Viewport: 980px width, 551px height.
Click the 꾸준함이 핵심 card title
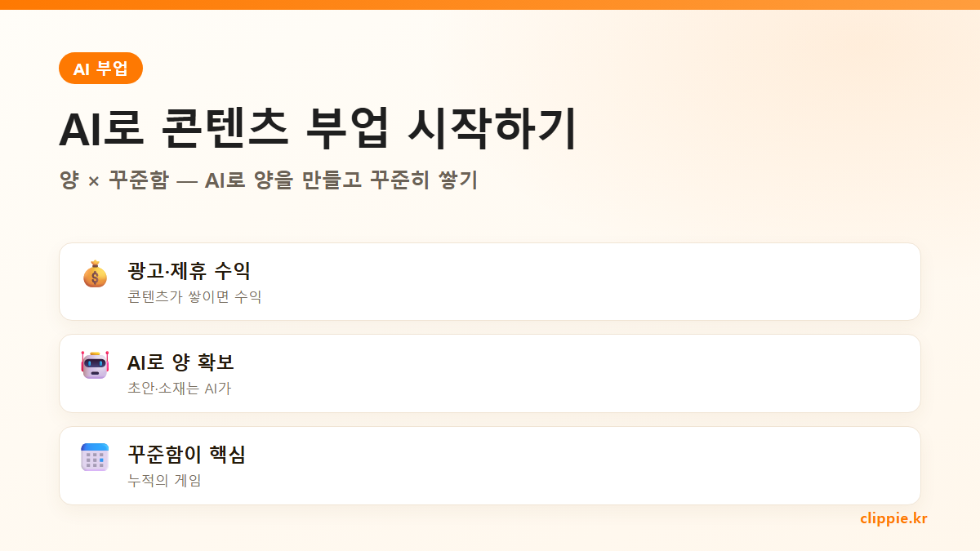tap(186, 455)
